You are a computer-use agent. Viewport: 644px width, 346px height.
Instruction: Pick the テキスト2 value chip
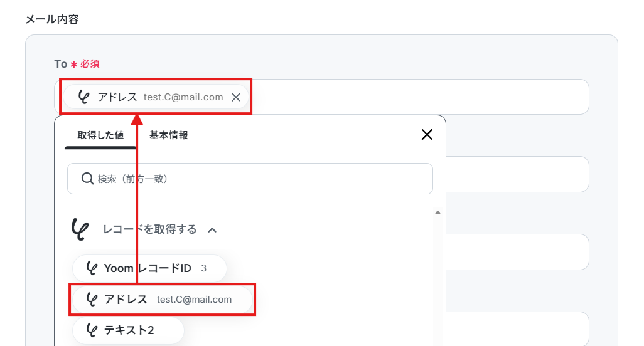pyautogui.click(x=128, y=330)
